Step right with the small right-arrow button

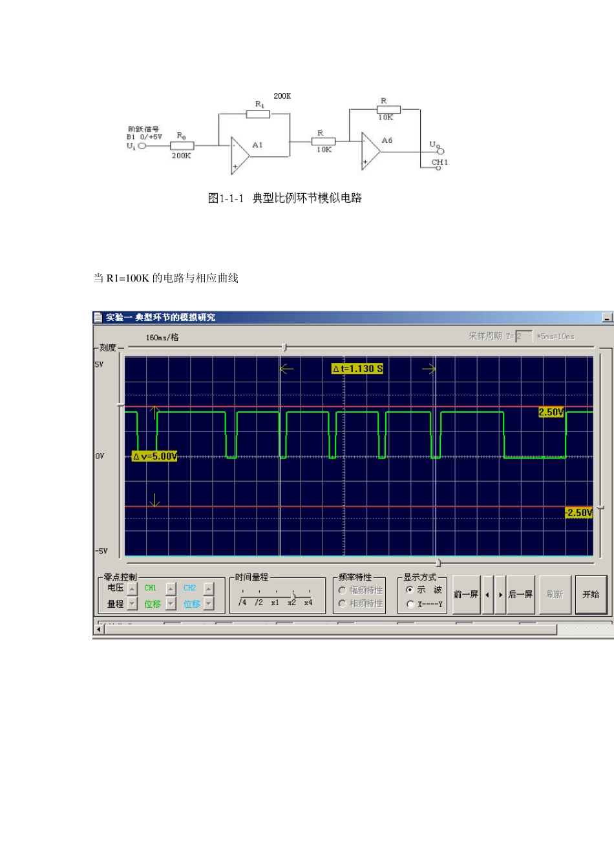click(x=500, y=595)
